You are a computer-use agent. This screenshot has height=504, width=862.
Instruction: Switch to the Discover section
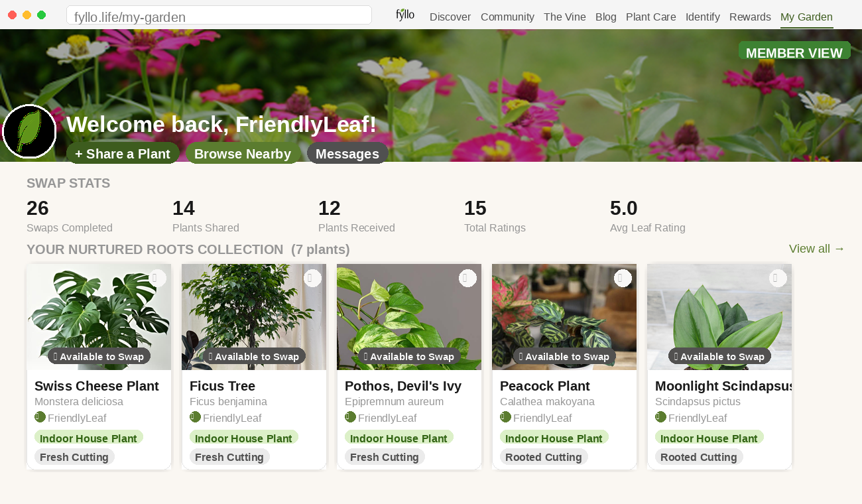[x=450, y=17]
